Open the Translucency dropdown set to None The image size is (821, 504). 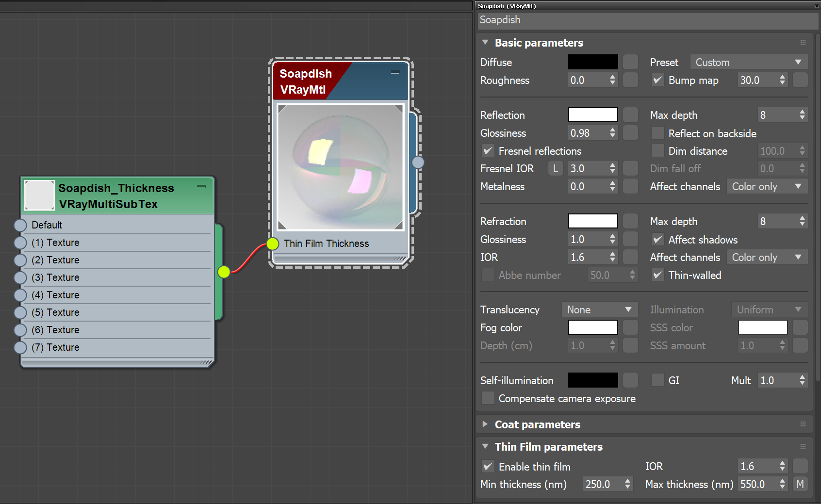599,309
